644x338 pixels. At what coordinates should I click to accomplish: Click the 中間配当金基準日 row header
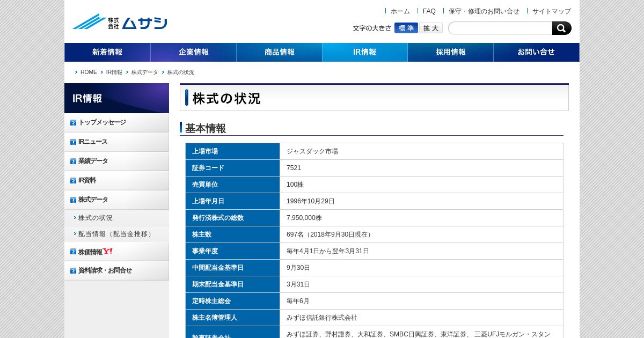click(x=232, y=268)
